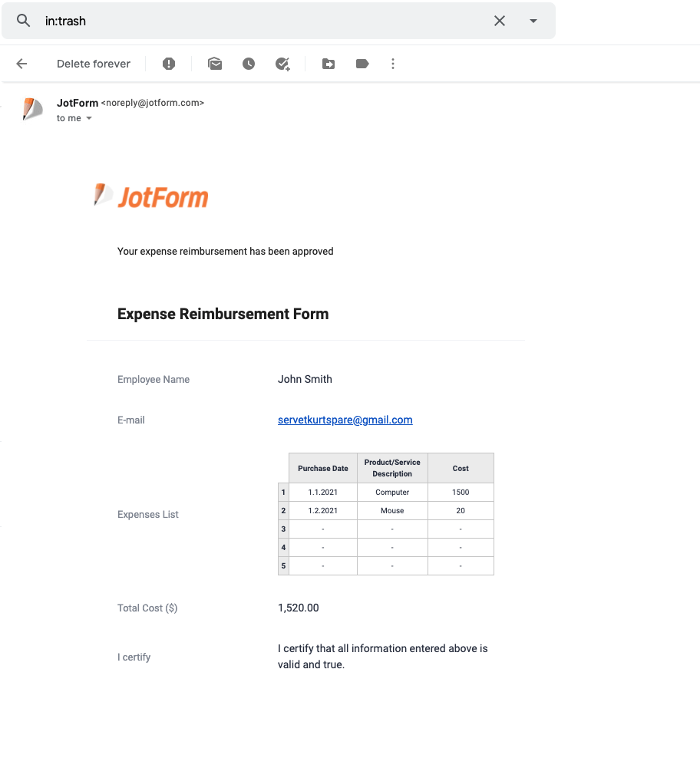Go back using the arrow icon

pyautogui.click(x=21, y=64)
